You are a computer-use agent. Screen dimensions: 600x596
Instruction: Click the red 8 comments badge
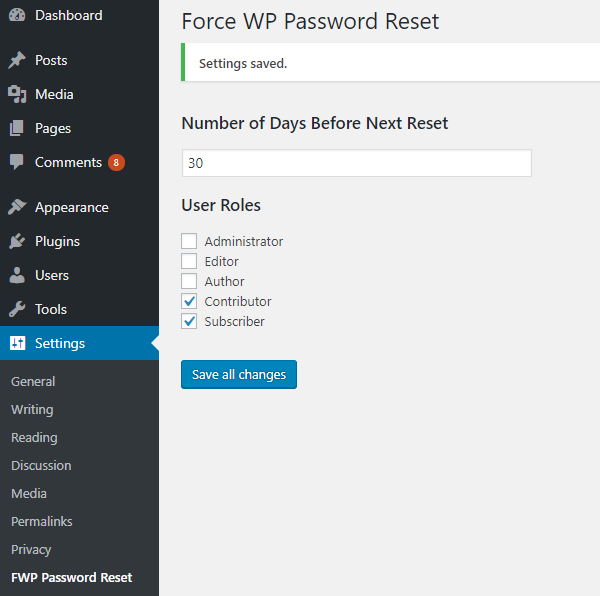point(116,163)
